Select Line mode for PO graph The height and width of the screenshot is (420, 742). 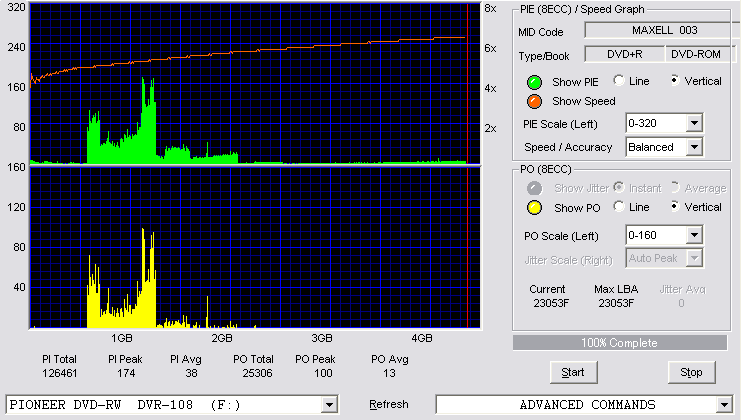click(x=619, y=207)
